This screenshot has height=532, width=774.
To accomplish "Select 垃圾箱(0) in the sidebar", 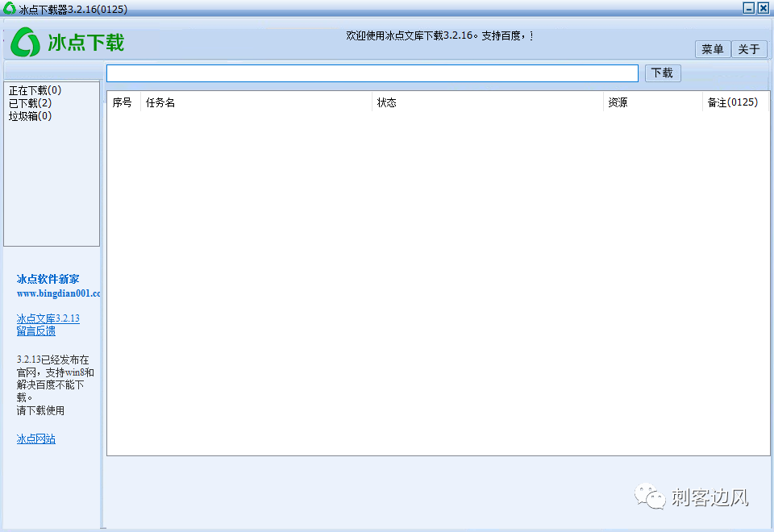I will tap(30, 116).
